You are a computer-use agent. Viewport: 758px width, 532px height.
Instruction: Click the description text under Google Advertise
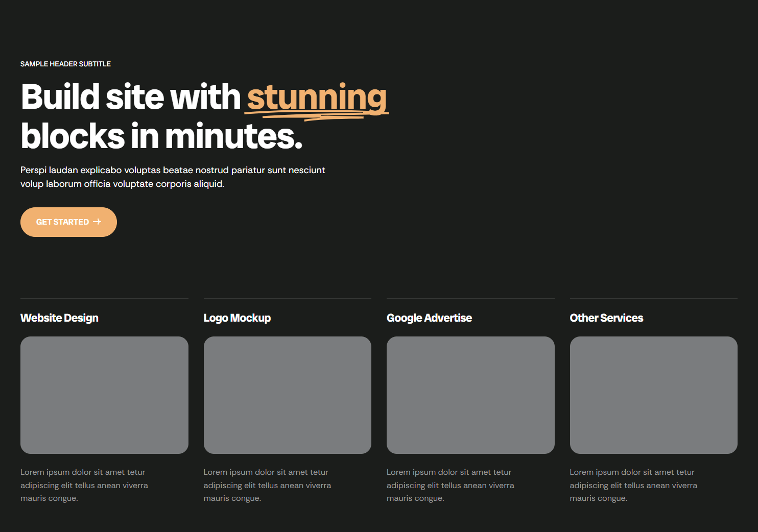pos(450,485)
